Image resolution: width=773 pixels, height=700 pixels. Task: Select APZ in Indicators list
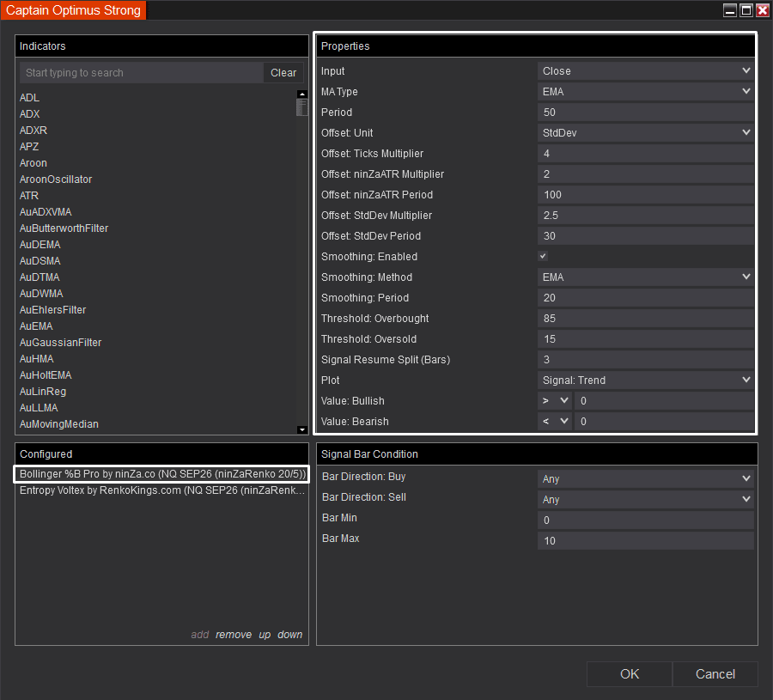coord(29,146)
